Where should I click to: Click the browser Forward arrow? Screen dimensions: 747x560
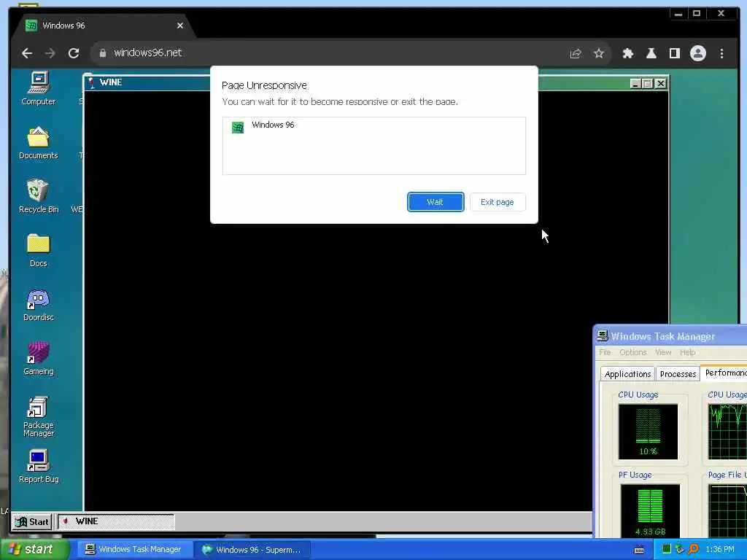tap(50, 53)
